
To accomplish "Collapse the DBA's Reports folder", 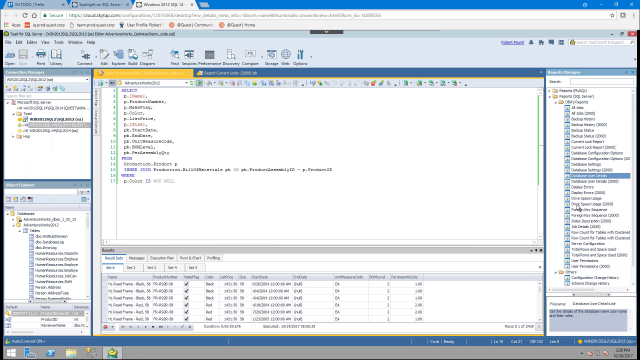I will click(556, 102).
